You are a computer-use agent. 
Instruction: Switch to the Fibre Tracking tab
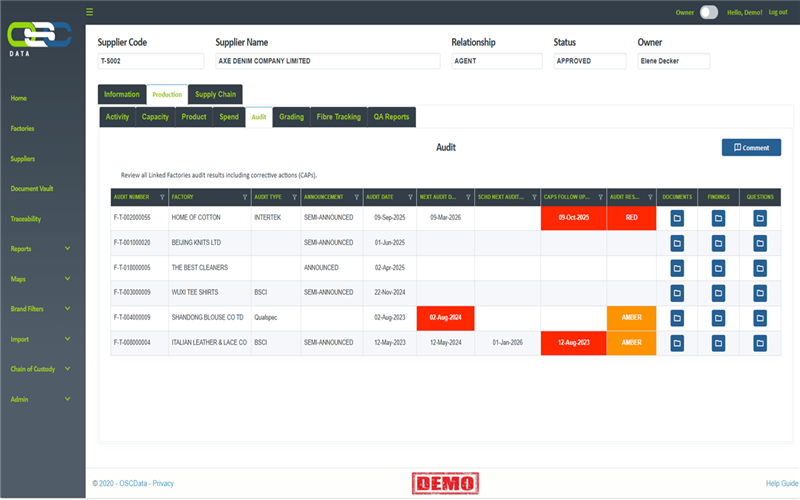[x=338, y=117]
